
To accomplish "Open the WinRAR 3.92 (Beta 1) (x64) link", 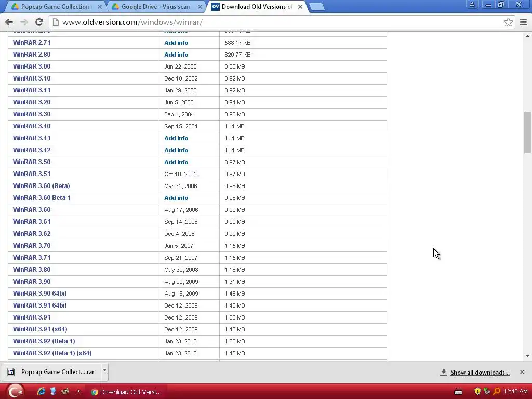I will click(52, 353).
